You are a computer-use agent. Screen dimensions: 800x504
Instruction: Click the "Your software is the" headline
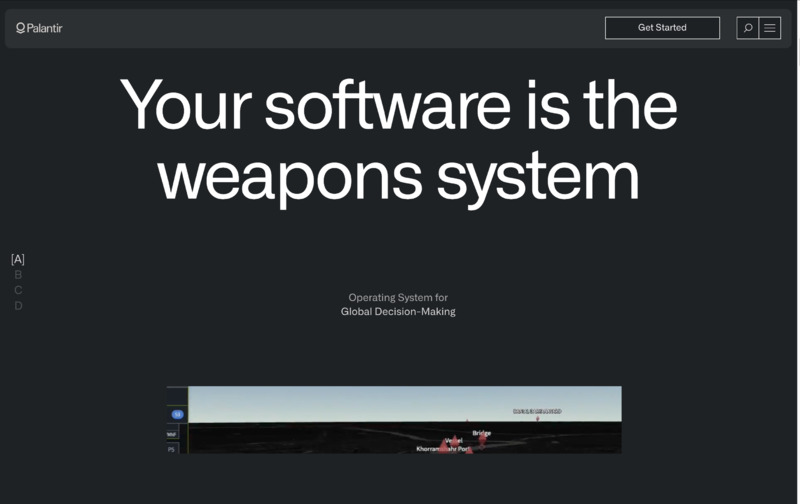[398, 105]
